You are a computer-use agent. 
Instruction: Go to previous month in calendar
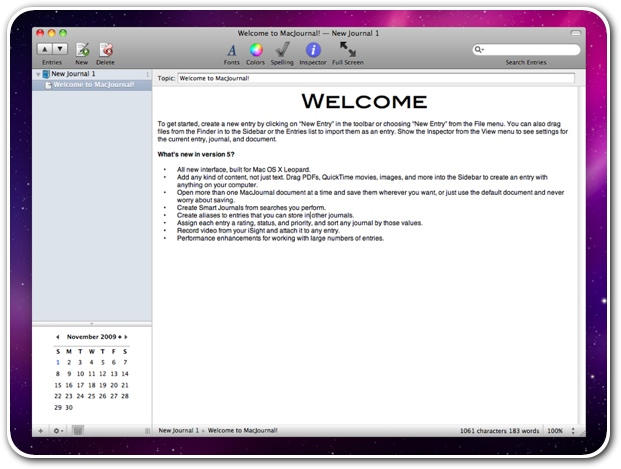[58, 337]
